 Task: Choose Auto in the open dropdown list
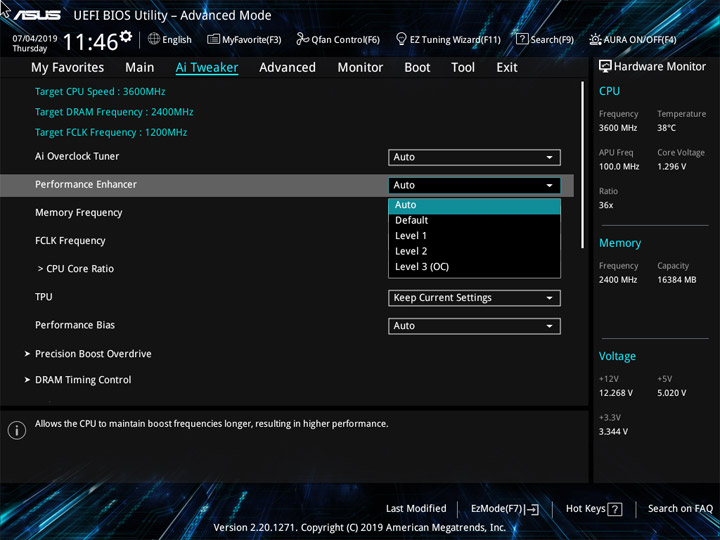click(474, 205)
